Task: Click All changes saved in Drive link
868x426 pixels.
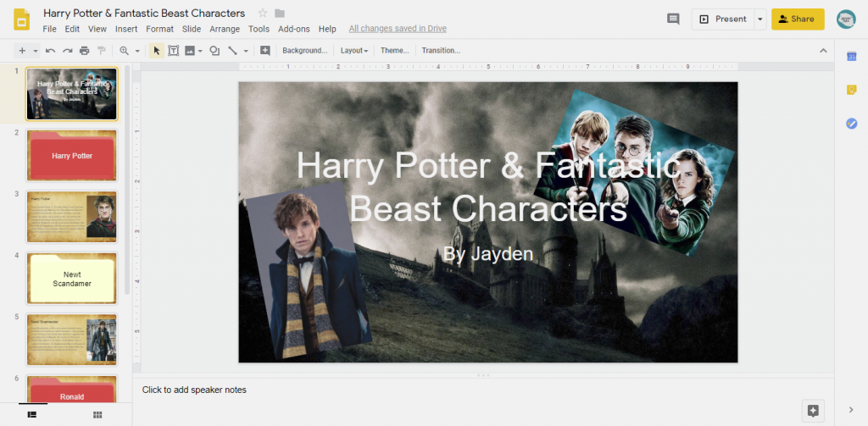Action: pos(398,29)
